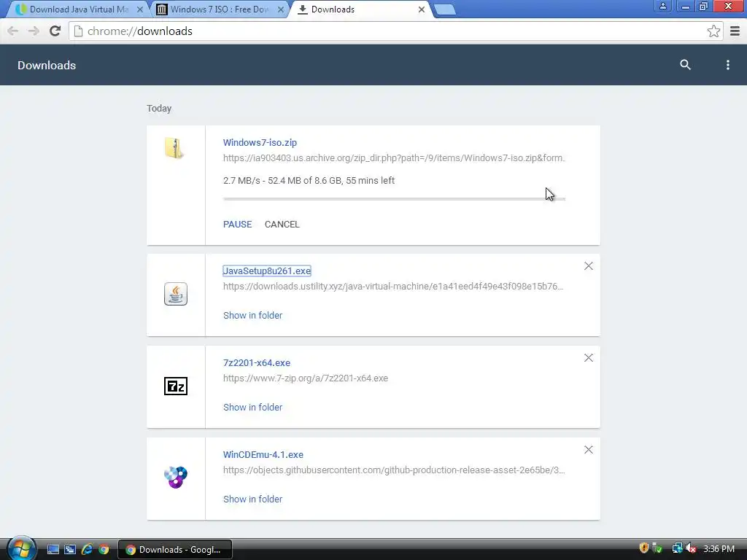The image size is (747, 560).
Task: Click the downloads.ustility.xyz source URL
Action: [x=393, y=286]
